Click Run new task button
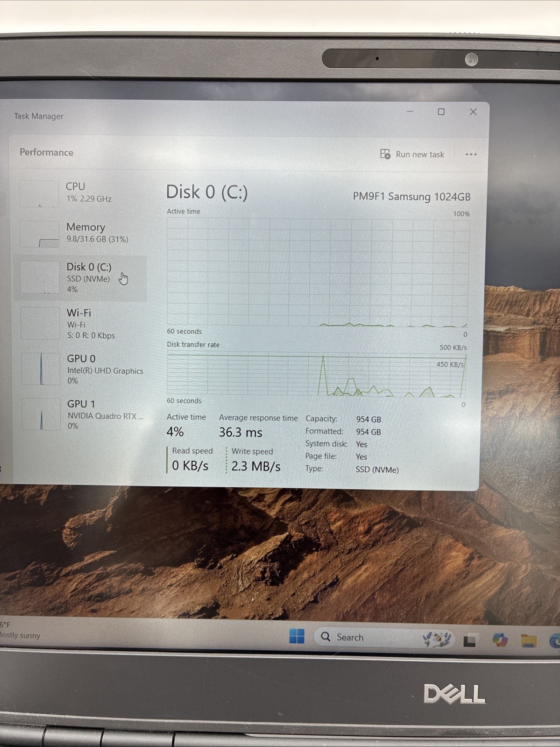Screen dimensions: 560x747 pos(412,154)
